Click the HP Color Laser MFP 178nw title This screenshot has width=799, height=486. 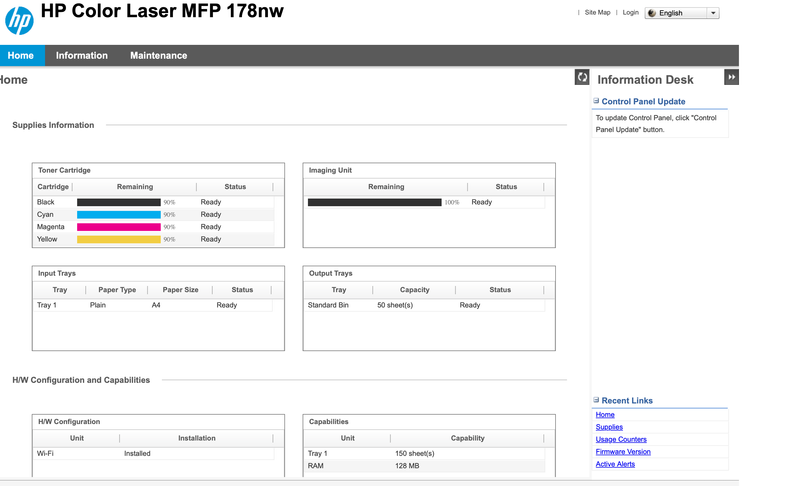[162, 11]
